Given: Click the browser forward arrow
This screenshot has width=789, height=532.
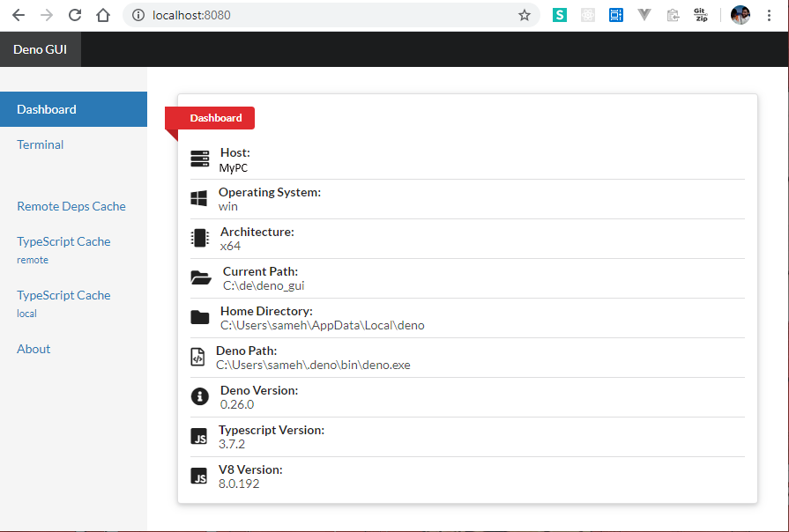Looking at the screenshot, I should pos(47,15).
